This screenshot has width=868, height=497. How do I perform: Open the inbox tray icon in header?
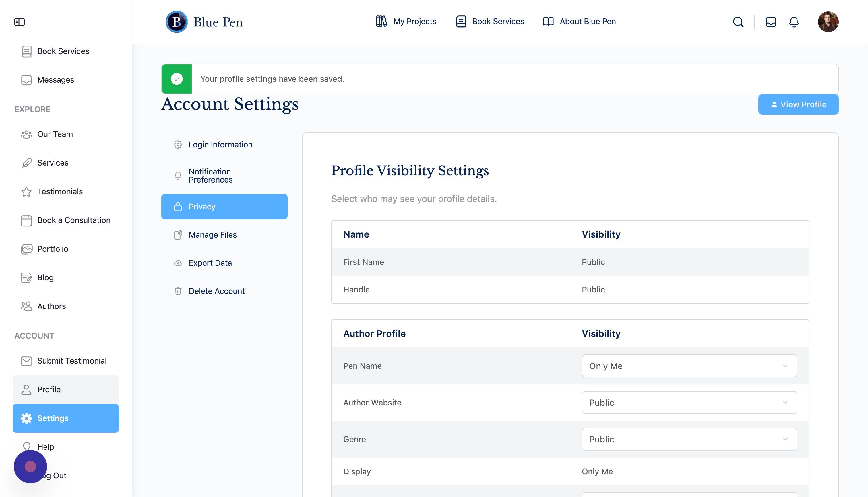(771, 22)
